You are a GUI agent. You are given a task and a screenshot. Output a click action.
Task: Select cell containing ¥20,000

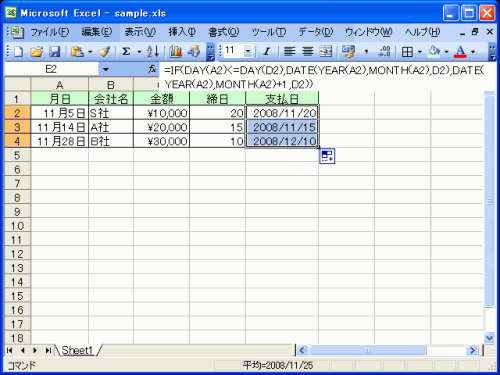161,127
